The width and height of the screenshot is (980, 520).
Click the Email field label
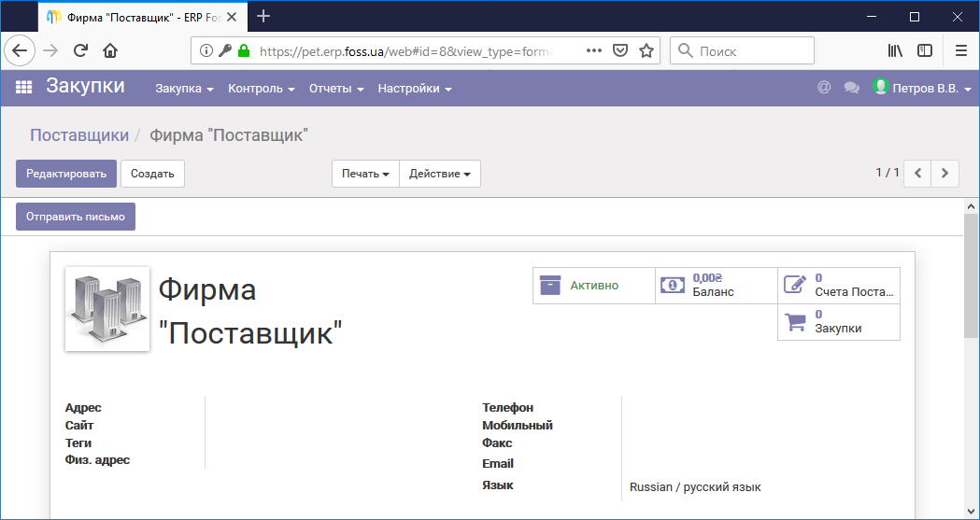coord(498,463)
